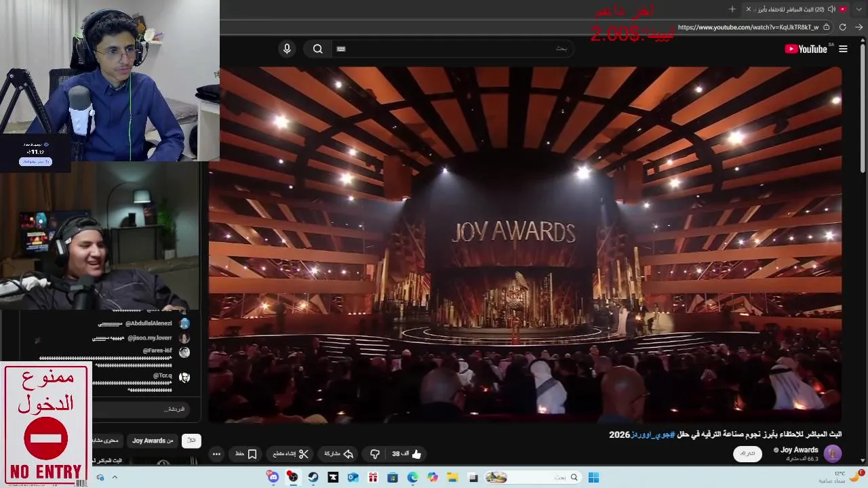Image resolution: width=868 pixels, height=488 pixels.
Task: Open Discord from taskbar
Action: click(x=273, y=477)
